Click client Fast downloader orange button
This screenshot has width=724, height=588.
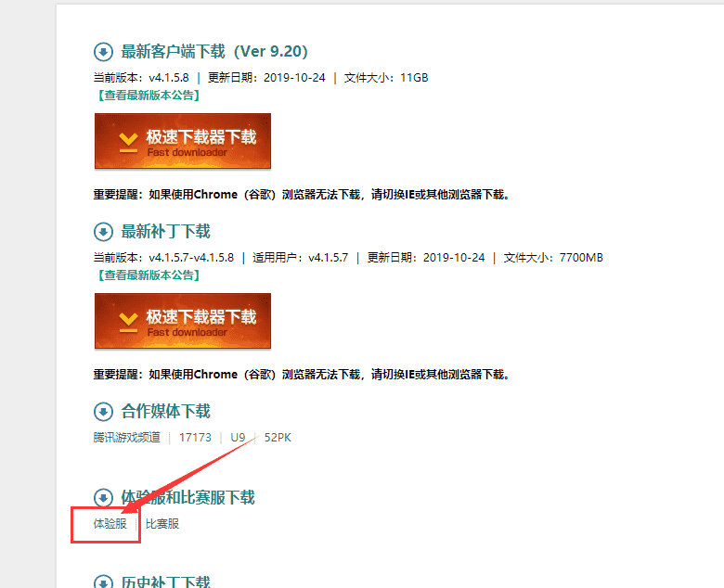click(x=182, y=141)
